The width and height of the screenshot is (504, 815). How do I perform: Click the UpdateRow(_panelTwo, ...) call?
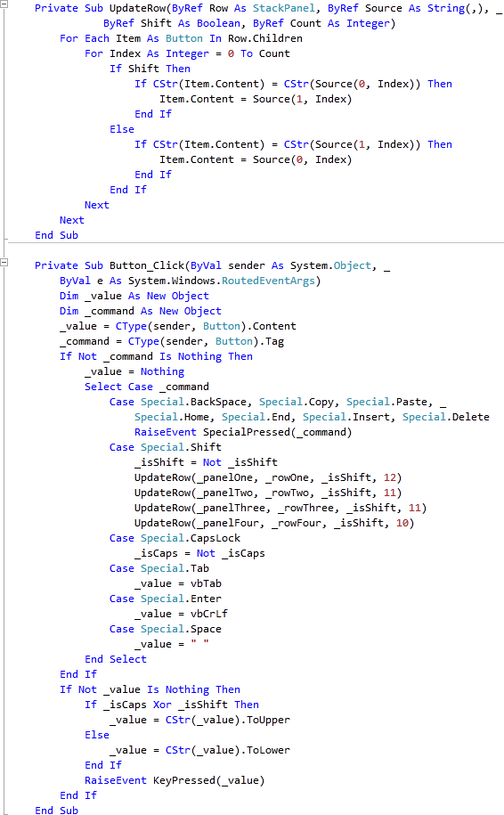(268, 493)
